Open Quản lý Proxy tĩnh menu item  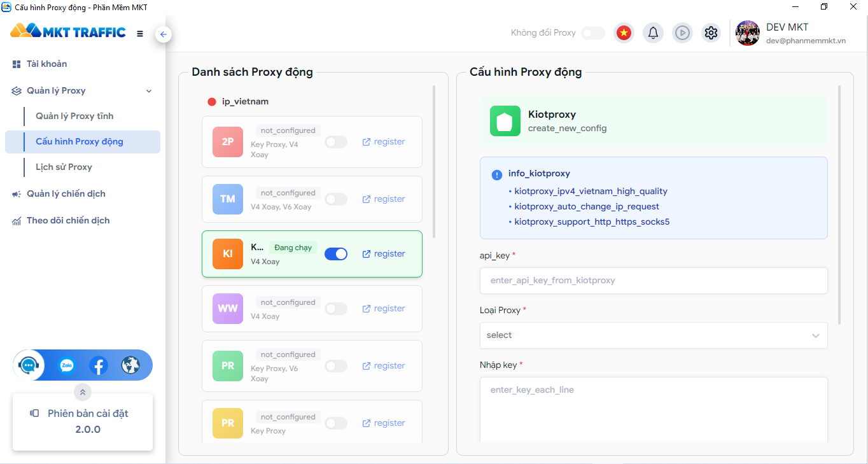coord(74,116)
